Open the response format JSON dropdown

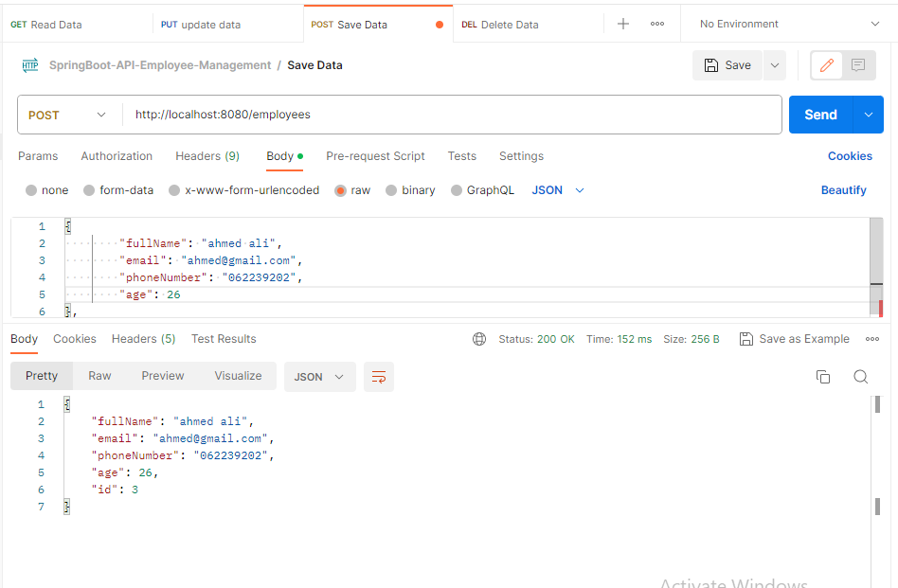319,377
